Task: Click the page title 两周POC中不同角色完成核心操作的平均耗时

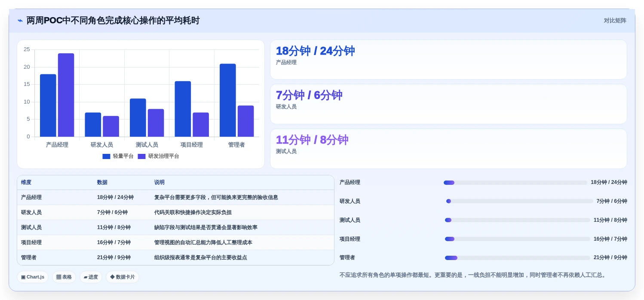Action: pyautogui.click(x=113, y=21)
